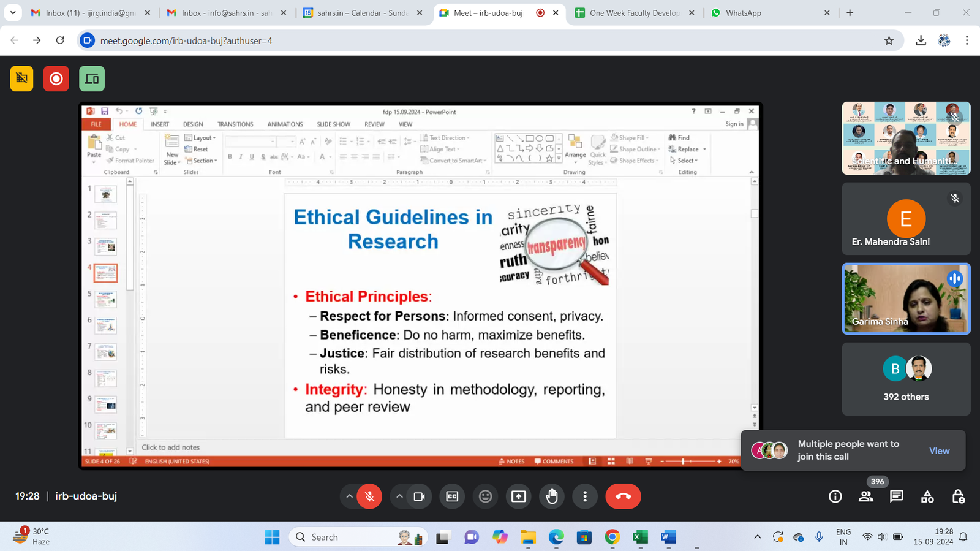Click red record extension icon

pyautogui.click(x=56, y=78)
